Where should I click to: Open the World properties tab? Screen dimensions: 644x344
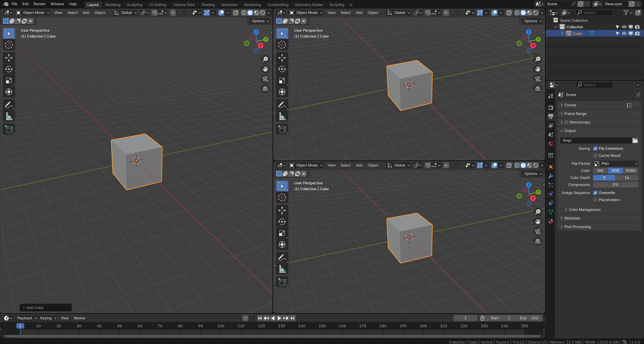point(550,144)
